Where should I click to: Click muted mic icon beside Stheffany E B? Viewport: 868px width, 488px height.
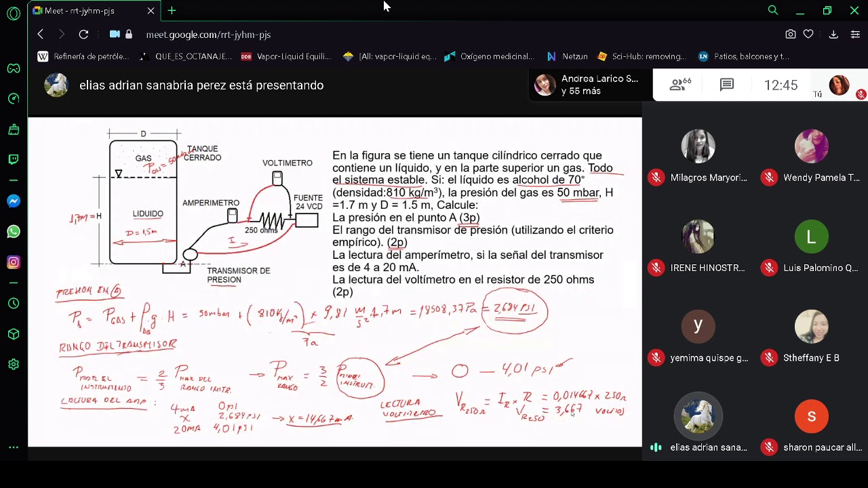click(769, 357)
